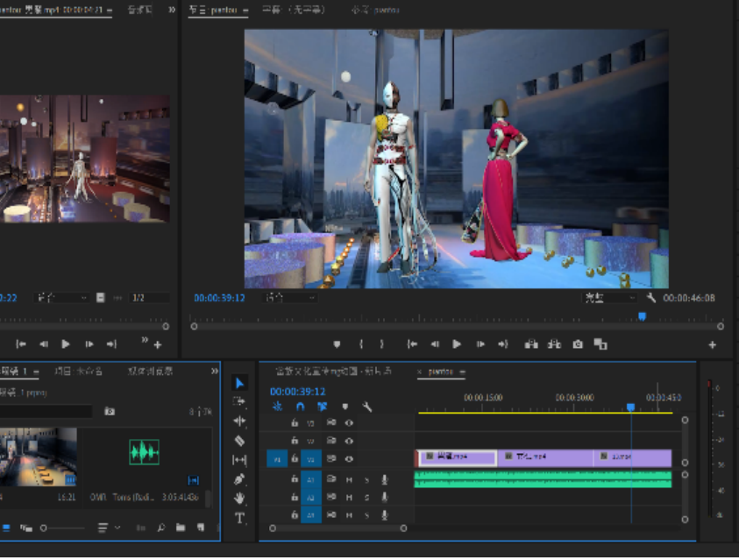The width and height of the screenshot is (739, 560).
Task: Select the Pen tool
Action: [240, 479]
